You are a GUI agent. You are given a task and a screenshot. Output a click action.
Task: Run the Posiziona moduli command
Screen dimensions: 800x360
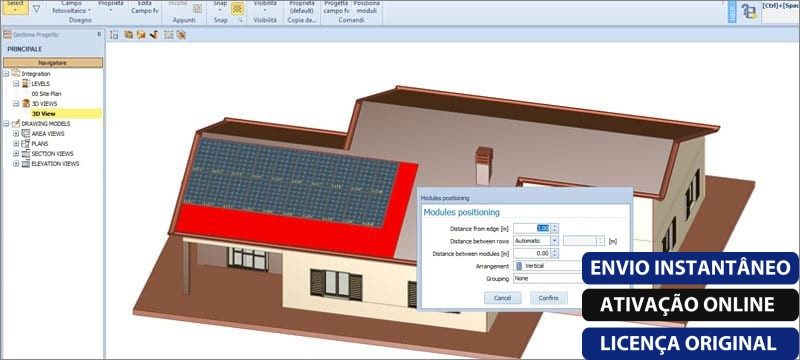(366, 7)
